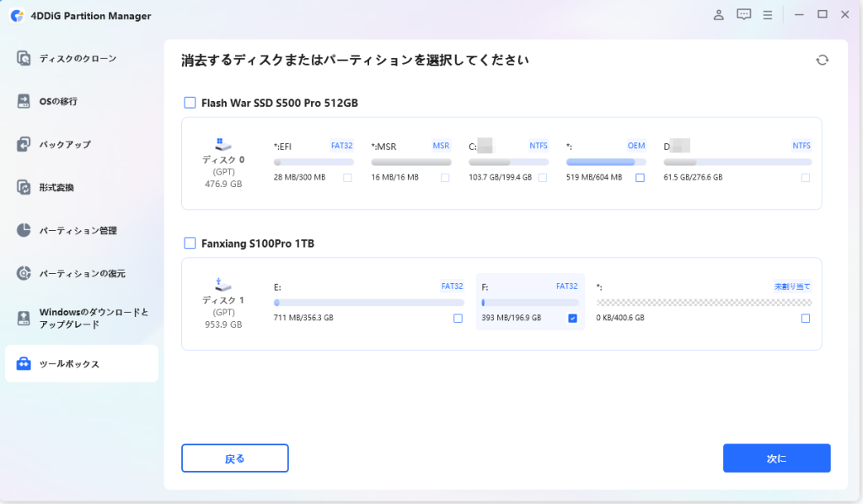Image resolution: width=863 pixels, height=504 pixels.
Task: Uncheck the F: partition checkbox
Action: pos(573,318)
